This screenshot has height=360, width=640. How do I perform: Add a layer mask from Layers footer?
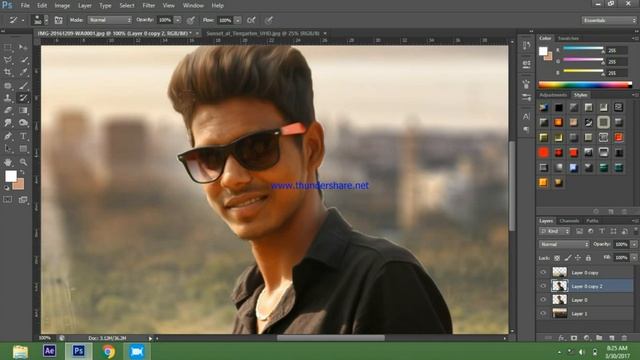[x=574, y=338]
